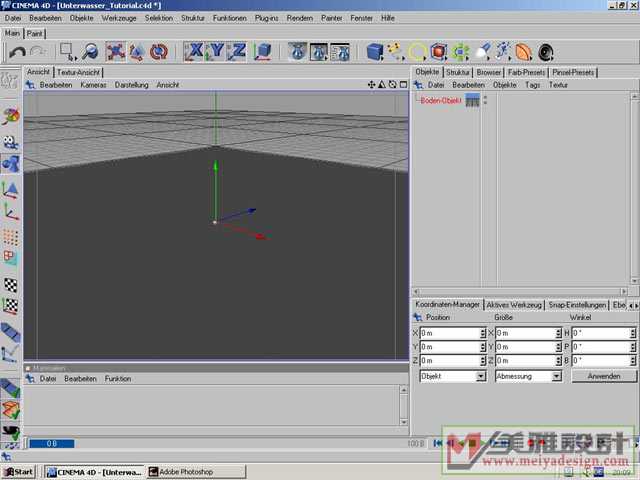640x480 pixels.
Task: Open the sound speaker object icon
Action: pos(546,52)
